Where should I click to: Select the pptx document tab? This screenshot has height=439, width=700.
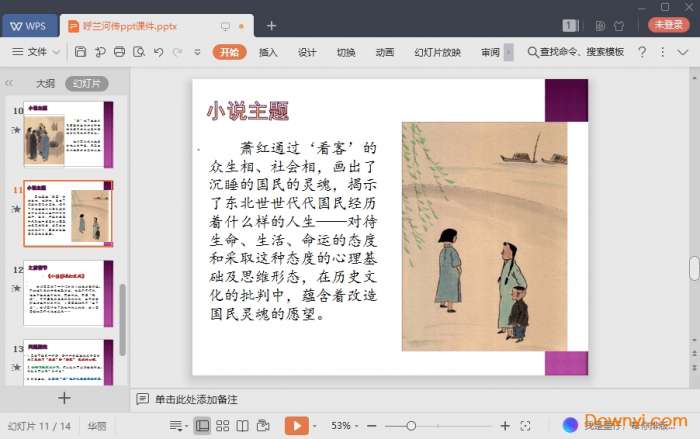pyautogui.click(x=156, y=26)
